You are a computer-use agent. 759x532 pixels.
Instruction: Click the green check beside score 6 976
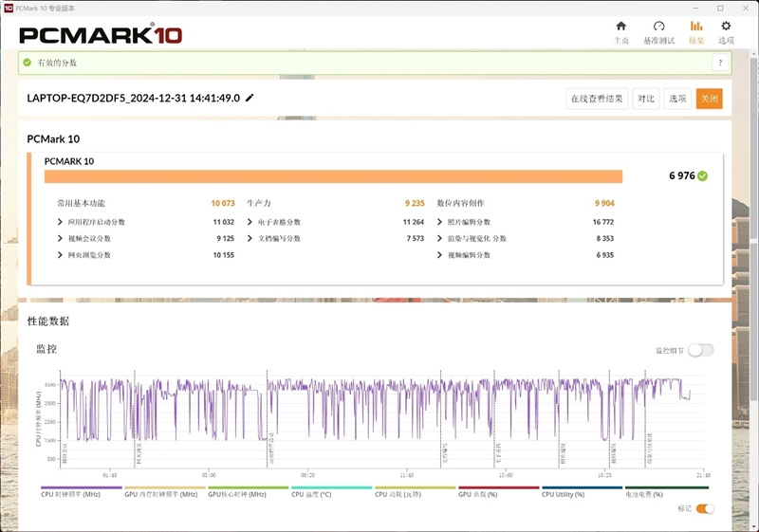tap(703, 175)
